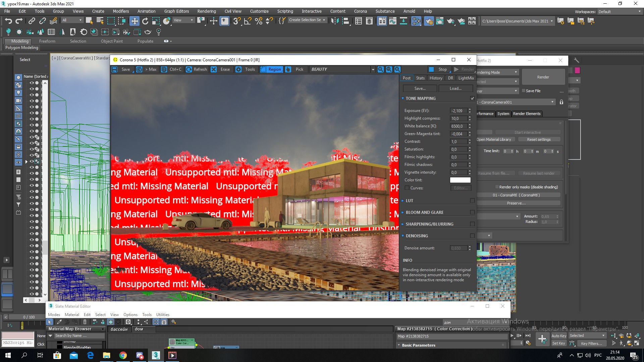Click the Exposure (EV) value field
Viewport: 644px width, 362px height.
coord(458,111)
